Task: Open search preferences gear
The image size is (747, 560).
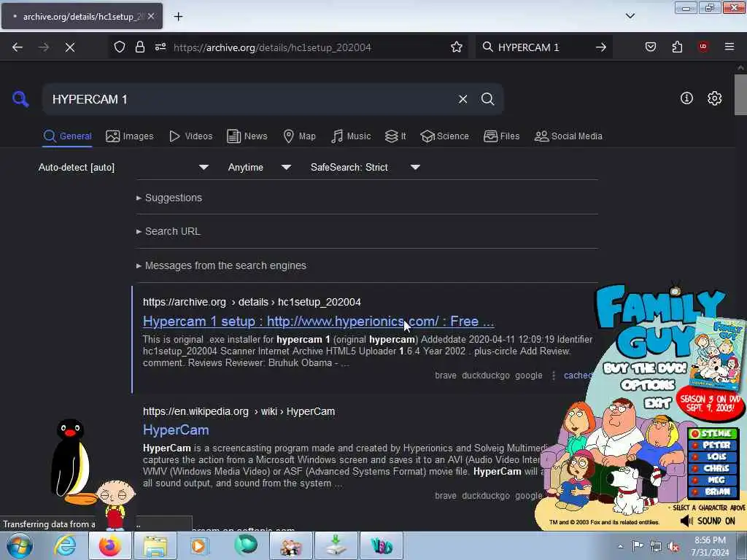Action: pyautogui.click(x=714, y=98)
